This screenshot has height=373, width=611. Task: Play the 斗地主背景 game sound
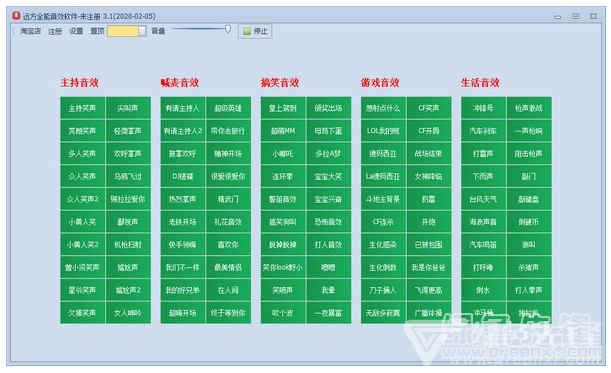[x=383, y=199]
